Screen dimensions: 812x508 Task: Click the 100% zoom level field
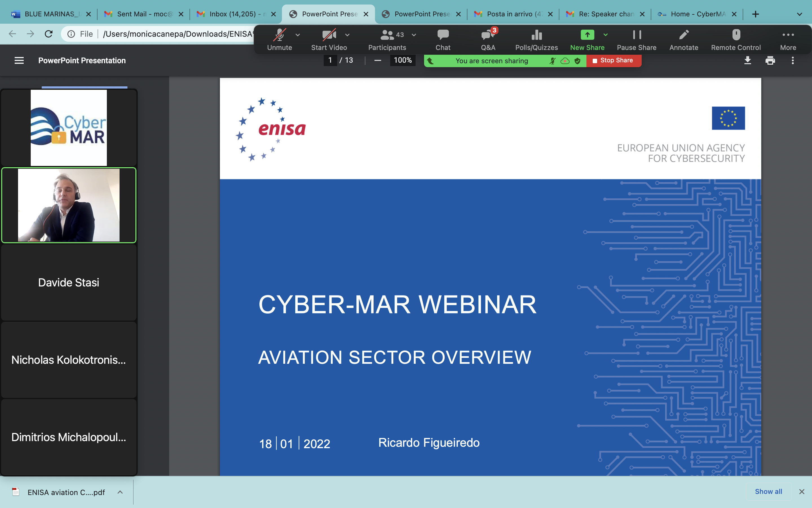(403, 60)
